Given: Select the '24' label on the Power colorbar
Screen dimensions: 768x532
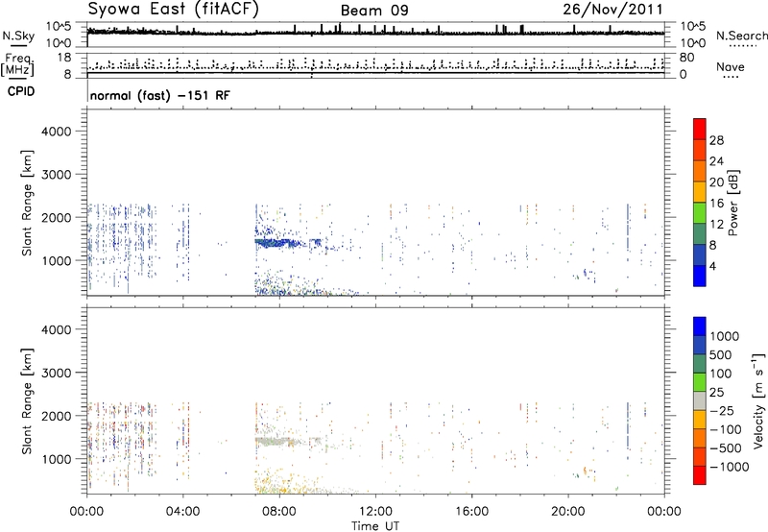Looking at the screenshot, I should [x=716, y=161].
